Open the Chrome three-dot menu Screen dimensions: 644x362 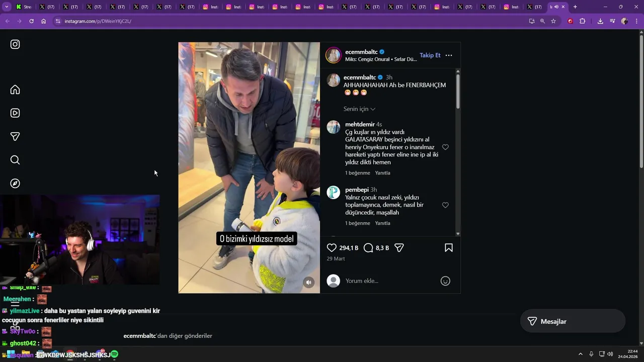[x=636, y=21]
